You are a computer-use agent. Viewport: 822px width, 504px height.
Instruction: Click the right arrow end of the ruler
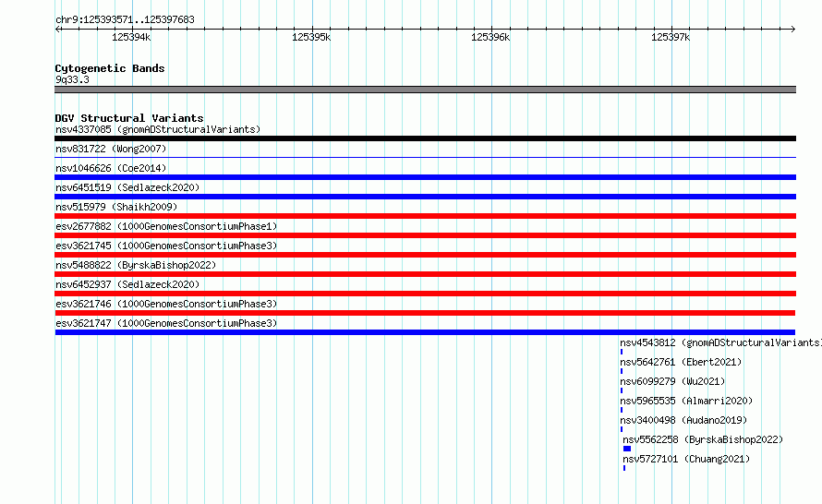tap(792, 29)
